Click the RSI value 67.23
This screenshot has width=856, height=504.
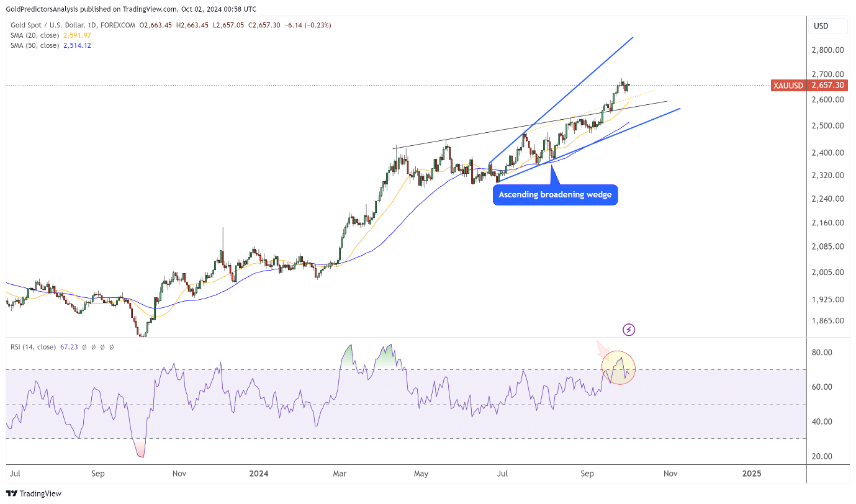(69, 347)
